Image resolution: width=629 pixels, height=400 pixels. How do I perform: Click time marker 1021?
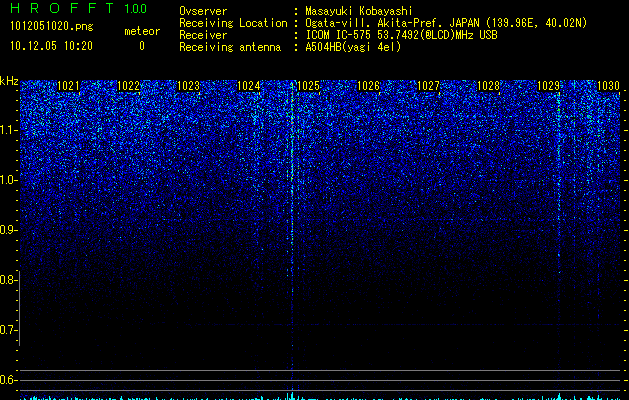coord(68,86)
